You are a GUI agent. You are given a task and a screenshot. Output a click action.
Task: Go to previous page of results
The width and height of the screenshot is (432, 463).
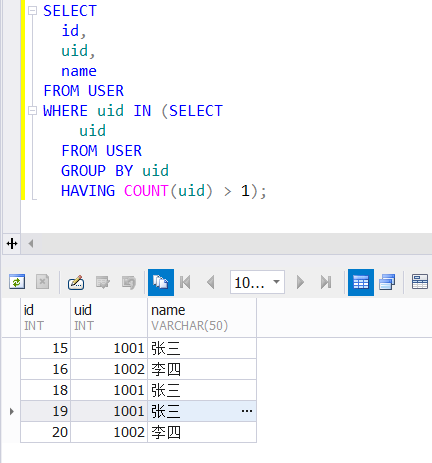tap(211, 282)
